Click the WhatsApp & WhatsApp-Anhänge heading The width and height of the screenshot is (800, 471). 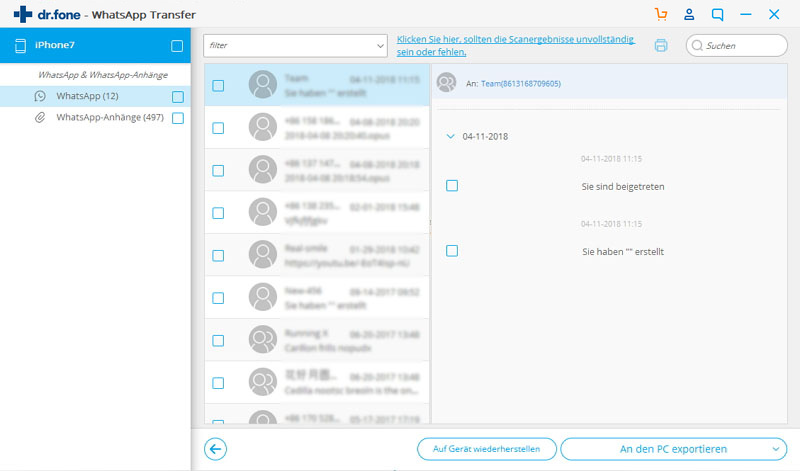tap(103, 75)
